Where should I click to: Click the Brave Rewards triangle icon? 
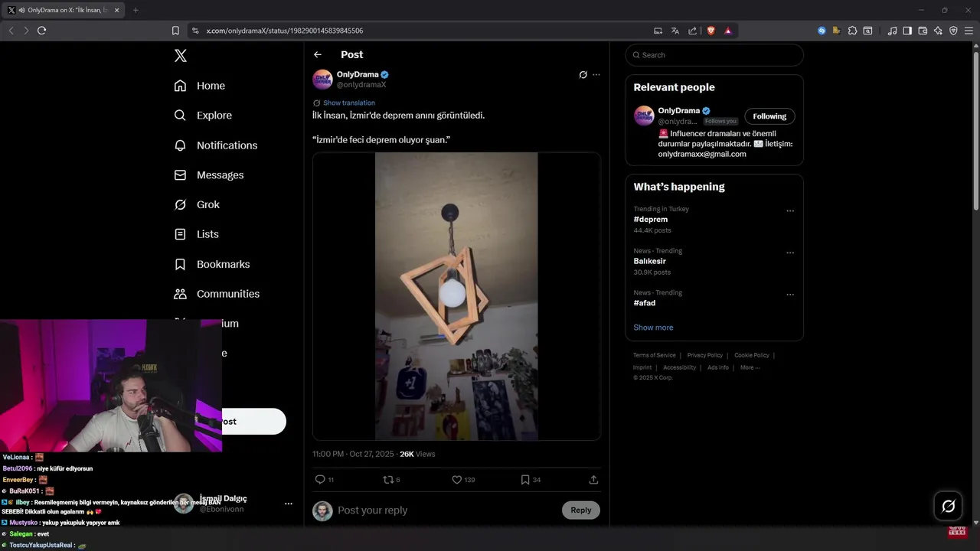pyautogui.click(x=728, y=31)
